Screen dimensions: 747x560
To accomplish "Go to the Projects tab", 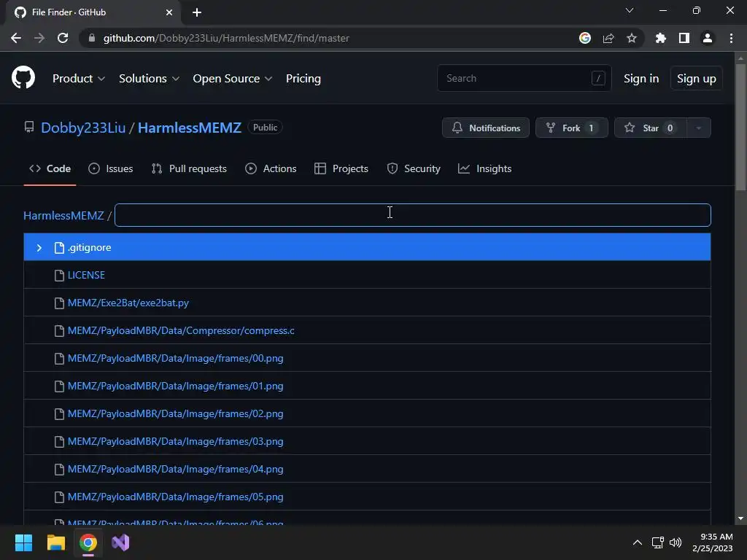I will (341, 168).
